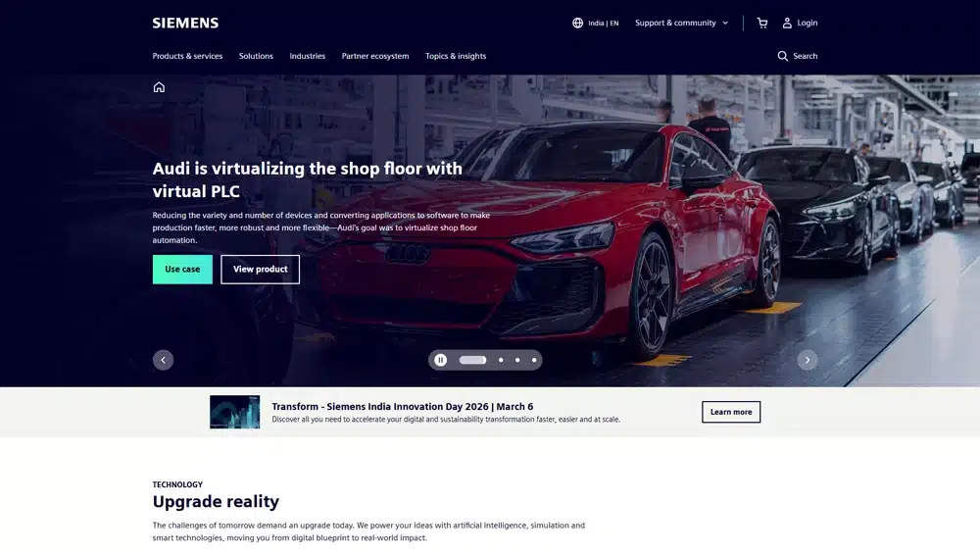Show previous carousel slide arrow
This screenshot has height=554, width=980.
[x=163, y=360]
